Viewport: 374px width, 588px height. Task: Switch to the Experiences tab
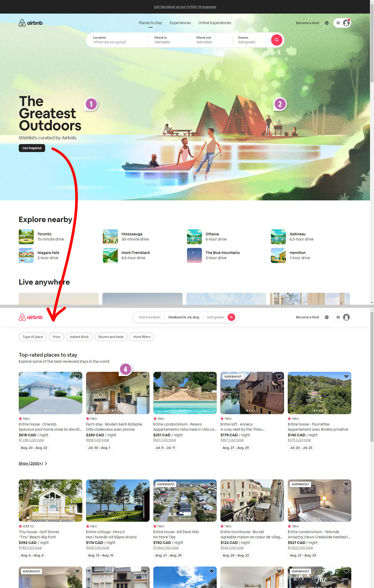coord(180,23)
